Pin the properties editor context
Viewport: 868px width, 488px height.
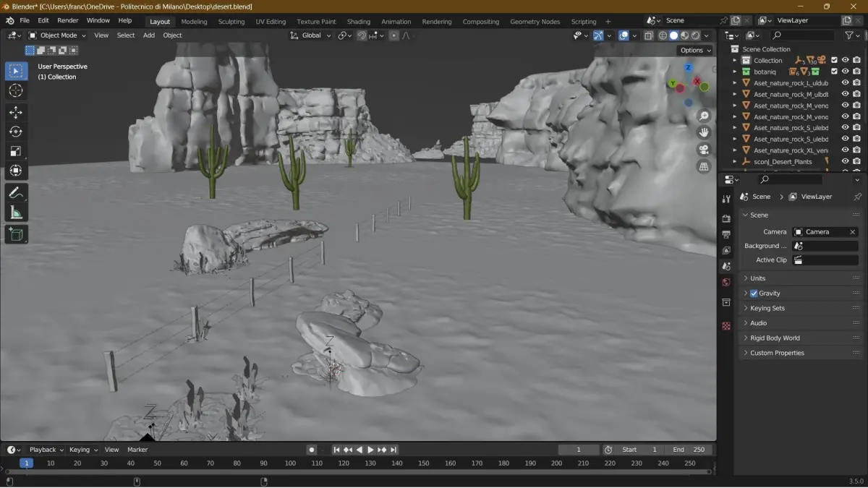tap(858, 197)
